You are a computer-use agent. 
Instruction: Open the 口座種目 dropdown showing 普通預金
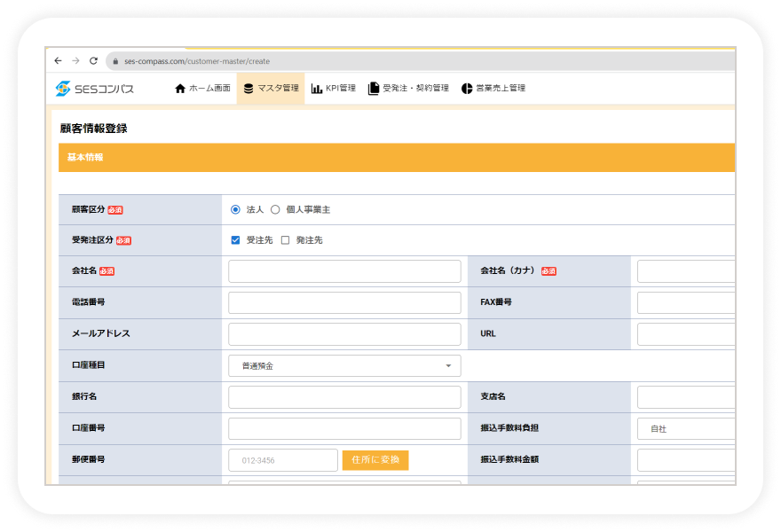344,366
